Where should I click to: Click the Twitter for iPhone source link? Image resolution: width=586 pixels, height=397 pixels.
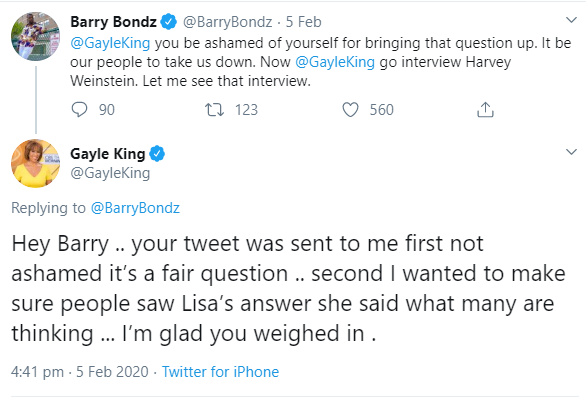pos(220,372)
